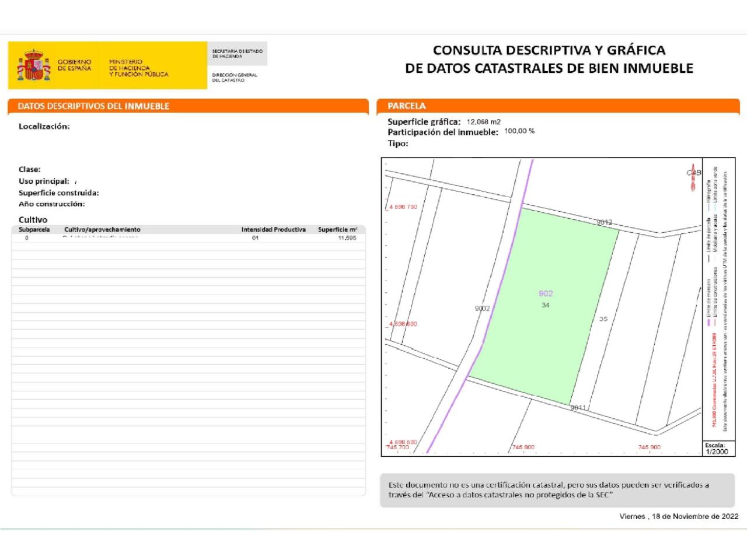Image resolution: width=747 pixels, height=560 pixels.
Task: Click the 9012 boundary label on the map
Action: point(604,222)
